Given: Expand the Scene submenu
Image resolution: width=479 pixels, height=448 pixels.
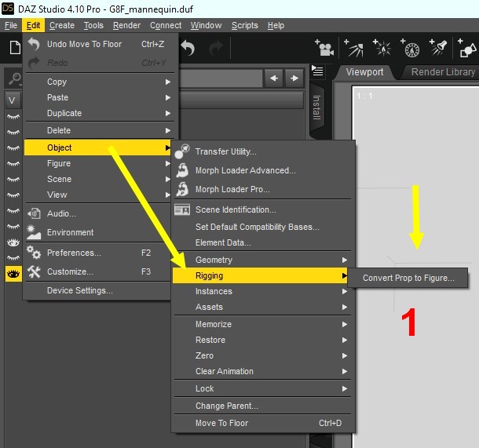Looking at the screenshot, I should 97,179.
